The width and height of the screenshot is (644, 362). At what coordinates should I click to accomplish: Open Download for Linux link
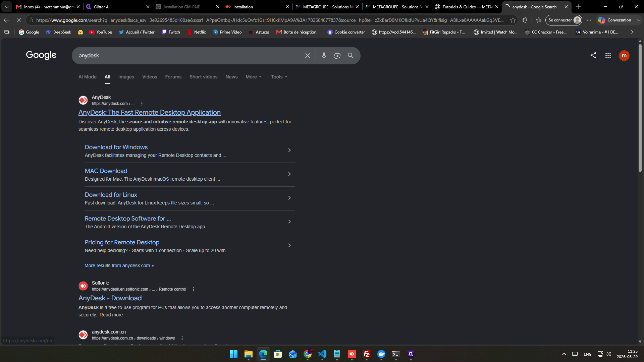(111, 195)
